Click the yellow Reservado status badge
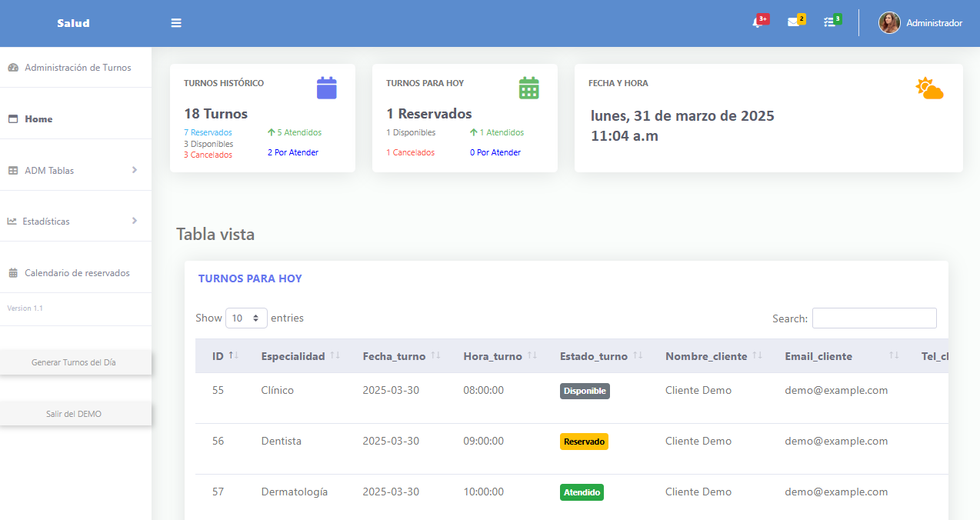980x520 pixels. tap(584, 442)
